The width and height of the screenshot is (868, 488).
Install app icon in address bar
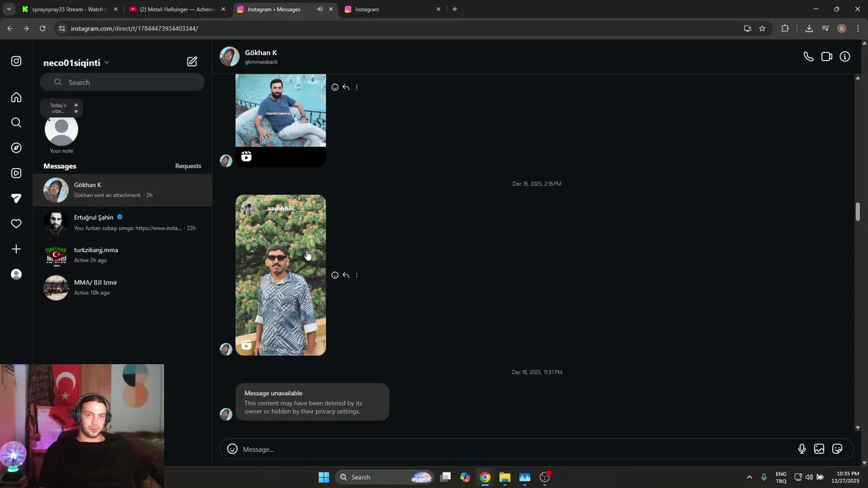coord(747,28)
